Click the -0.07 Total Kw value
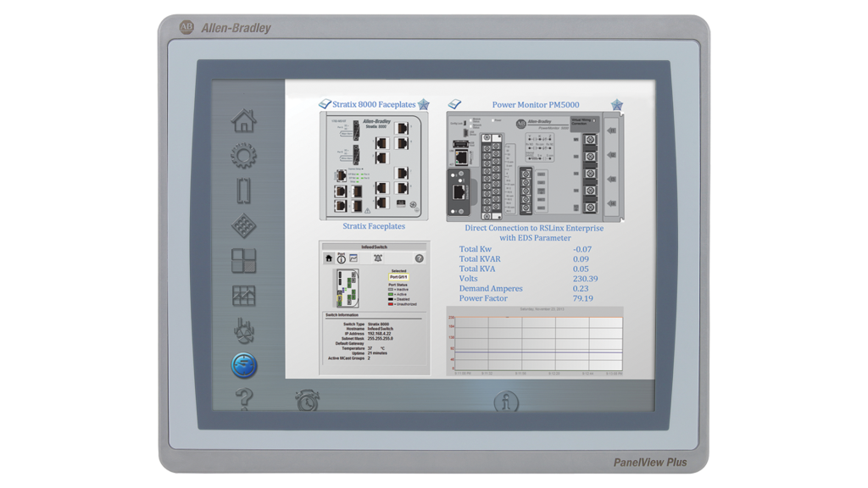 [581, 250]
